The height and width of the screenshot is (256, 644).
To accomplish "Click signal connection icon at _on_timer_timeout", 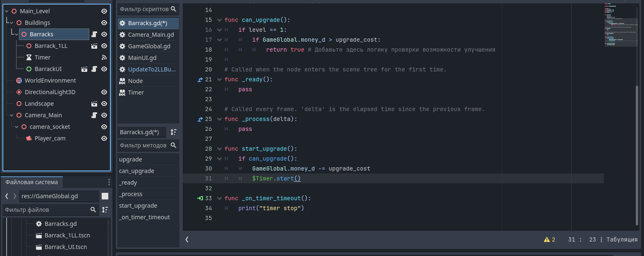I will tap(200, 198).
